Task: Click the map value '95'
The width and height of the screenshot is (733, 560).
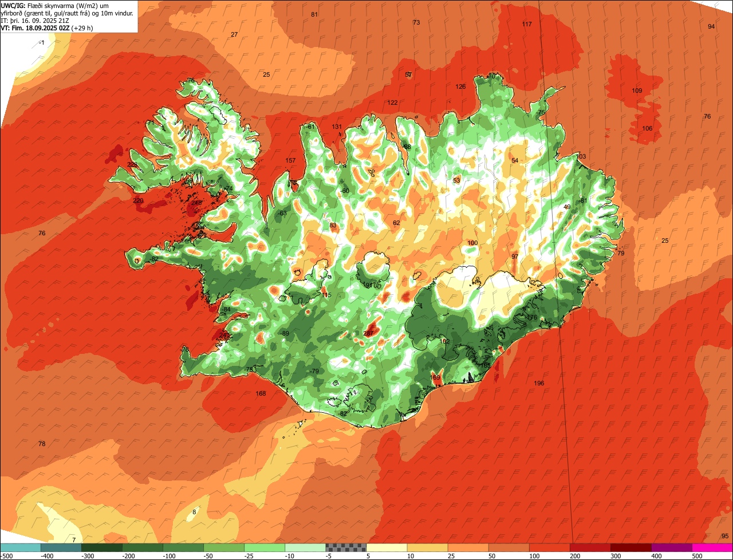Action: coord(725,536)
